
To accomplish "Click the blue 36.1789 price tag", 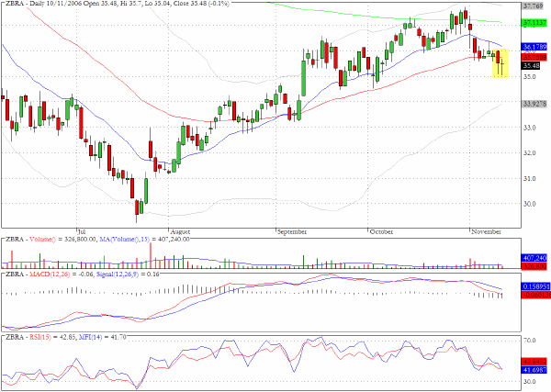I will 534,47.
